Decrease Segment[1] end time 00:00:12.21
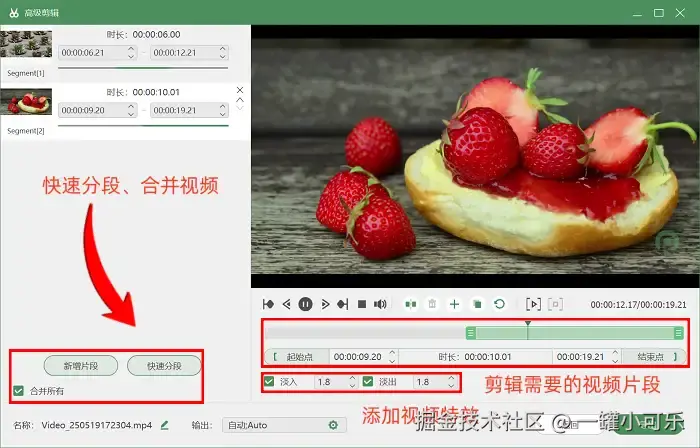This screenshot has width=700, height=448. (x=223, y=56)
